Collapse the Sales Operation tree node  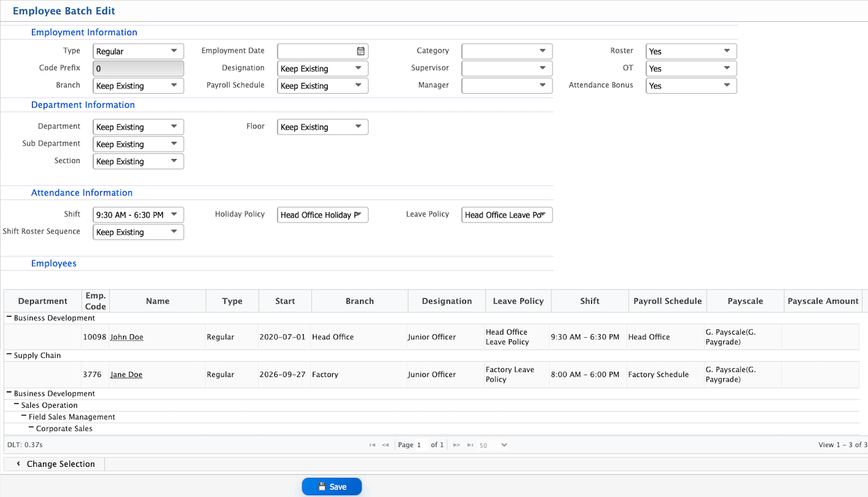17,405
